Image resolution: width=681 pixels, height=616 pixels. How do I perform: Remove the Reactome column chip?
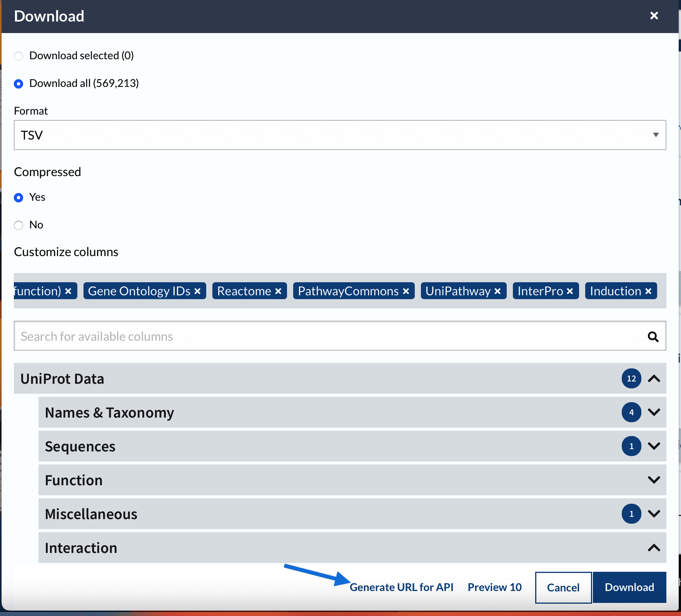tap(278, 291)
